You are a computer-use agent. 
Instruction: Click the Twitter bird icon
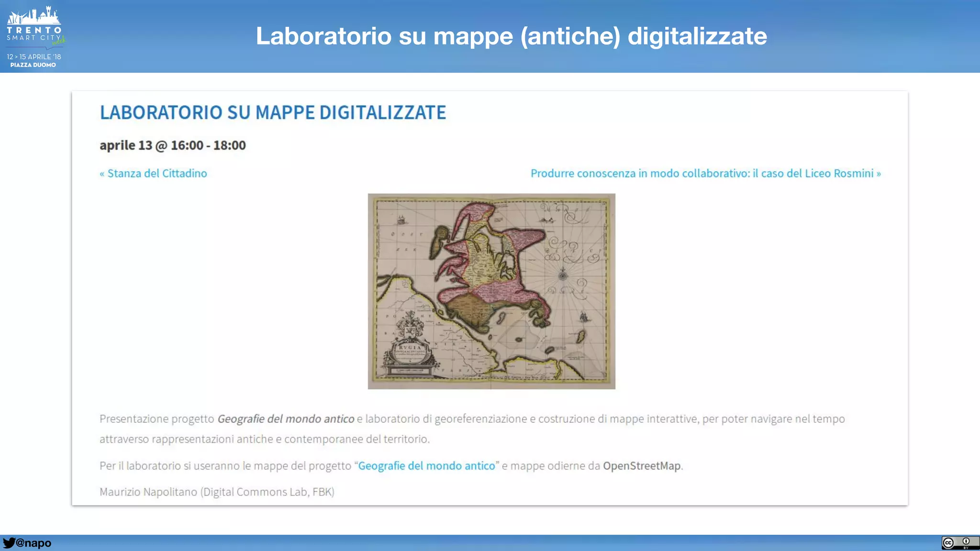pos(9,543)
